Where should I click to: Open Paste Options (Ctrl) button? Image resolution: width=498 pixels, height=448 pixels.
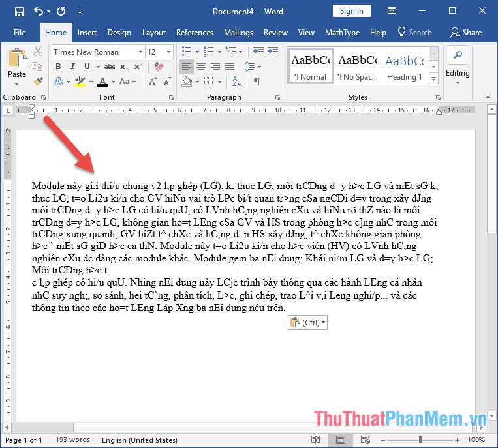click(x=307, y=323)
